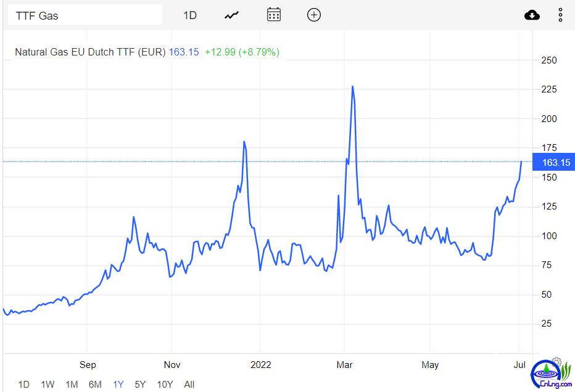Open the 1D interval selector in toolbar

pos(190,15)
